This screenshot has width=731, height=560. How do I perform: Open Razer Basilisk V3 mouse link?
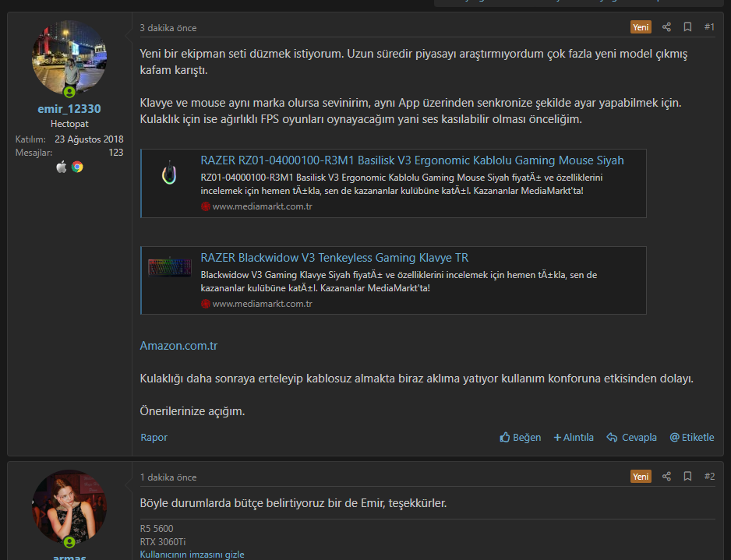(412, 160)
